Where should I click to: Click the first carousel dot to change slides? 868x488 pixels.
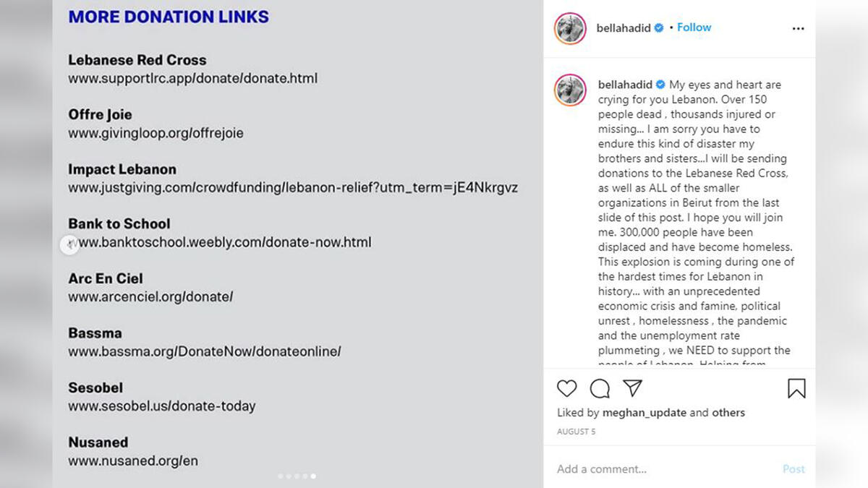coord(280,476)
